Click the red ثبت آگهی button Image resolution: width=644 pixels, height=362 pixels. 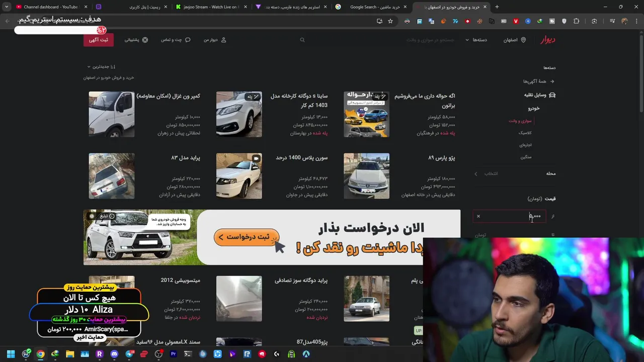pyautogui.click(x=99, y=40)
